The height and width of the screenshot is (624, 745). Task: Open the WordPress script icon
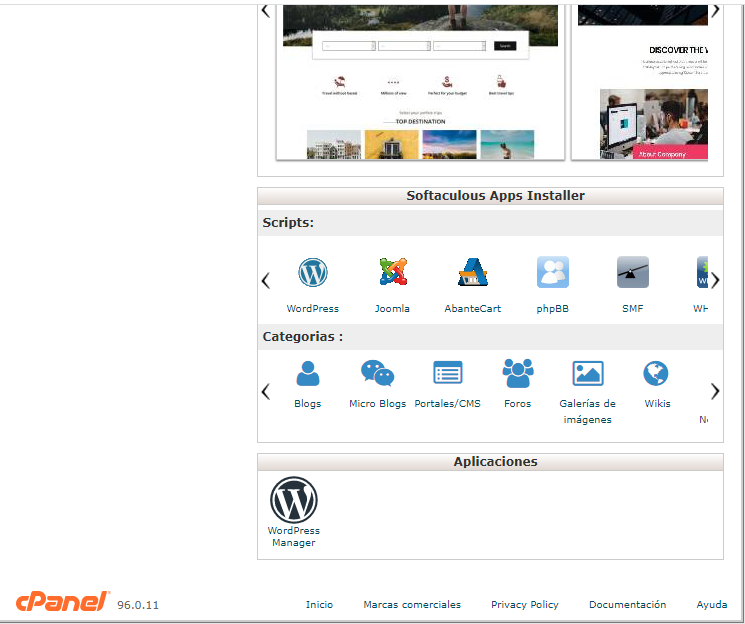pyautogui.click(x=313, y=273)
